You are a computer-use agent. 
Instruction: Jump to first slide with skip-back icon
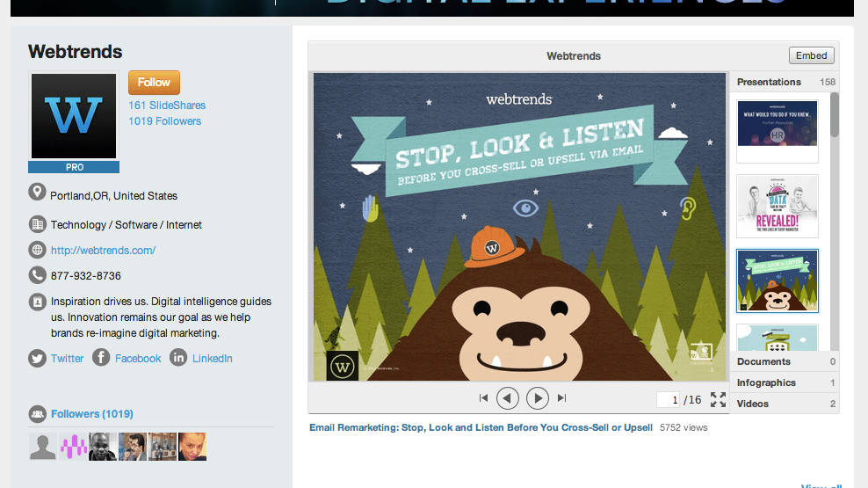[483, 397]
